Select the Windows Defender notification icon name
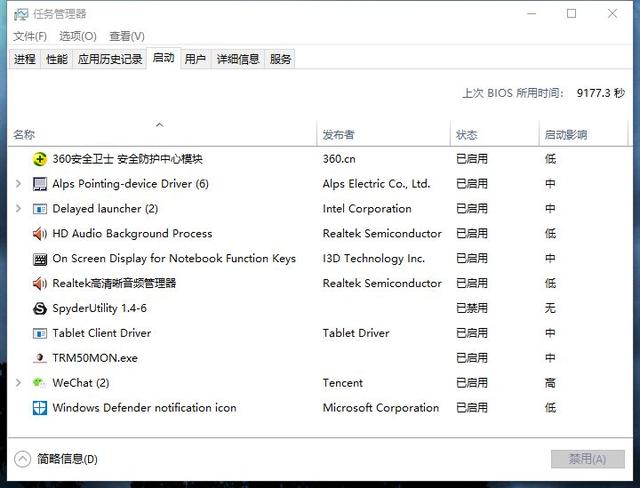 point(144,408)
